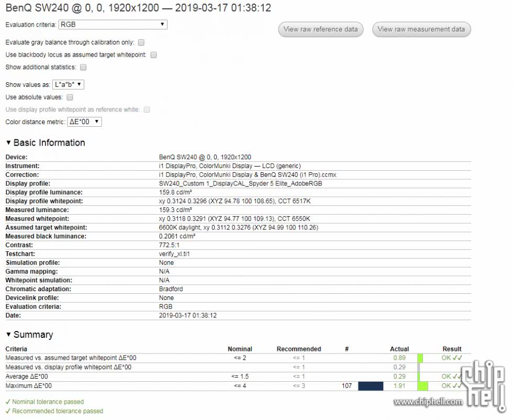Click the Correction value ending in .ccmx
Screen dimensions: 513x420
[x=247, y=175]
